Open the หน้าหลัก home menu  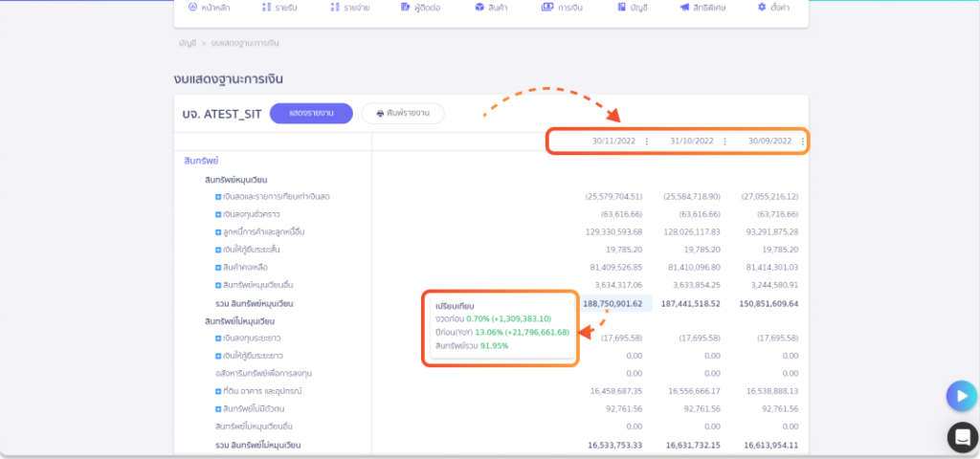point(209,8)
